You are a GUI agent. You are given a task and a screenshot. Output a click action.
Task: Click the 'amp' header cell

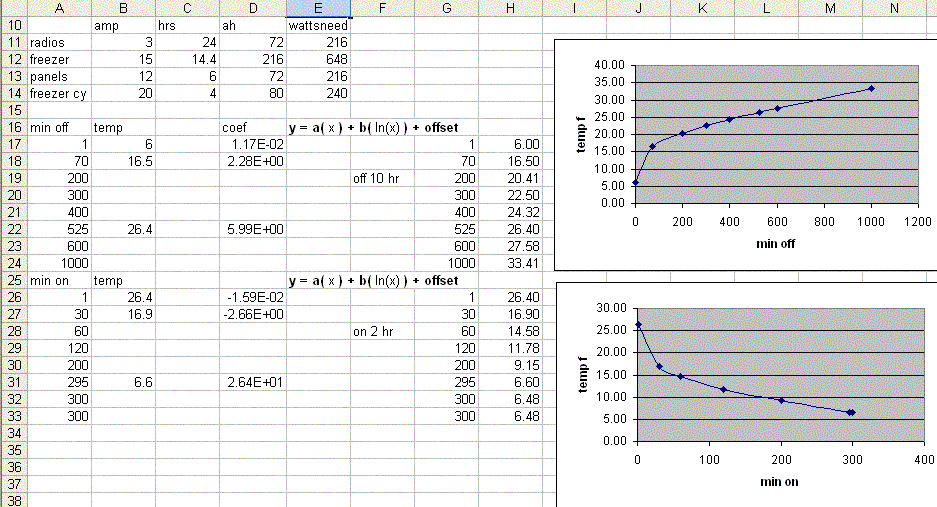tap(124, 26)
